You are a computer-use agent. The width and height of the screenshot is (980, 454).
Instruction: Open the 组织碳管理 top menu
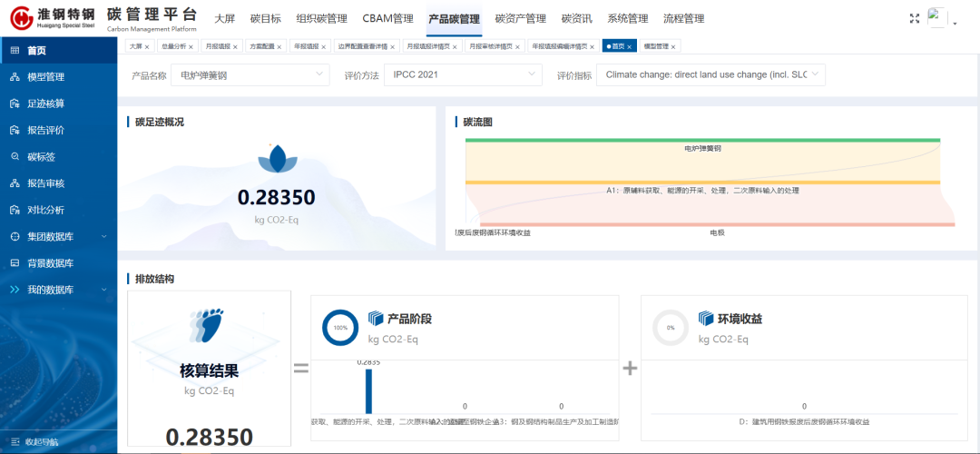coord(321,19)
